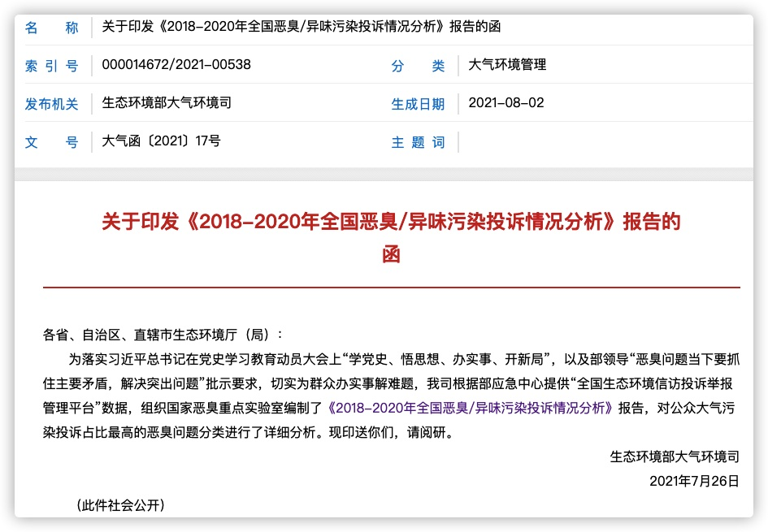This screenshot has height=532, width=768.
Task: Click the 主题词 field label
Action: [418, 142]
